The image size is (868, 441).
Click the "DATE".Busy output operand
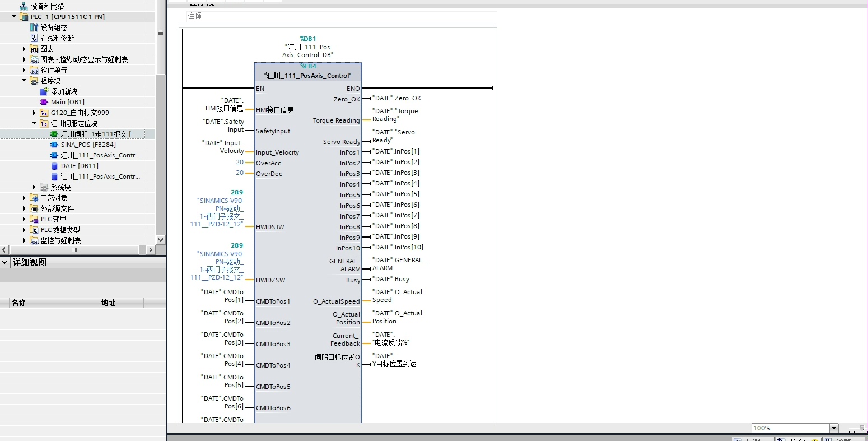(x=390, y=279)
